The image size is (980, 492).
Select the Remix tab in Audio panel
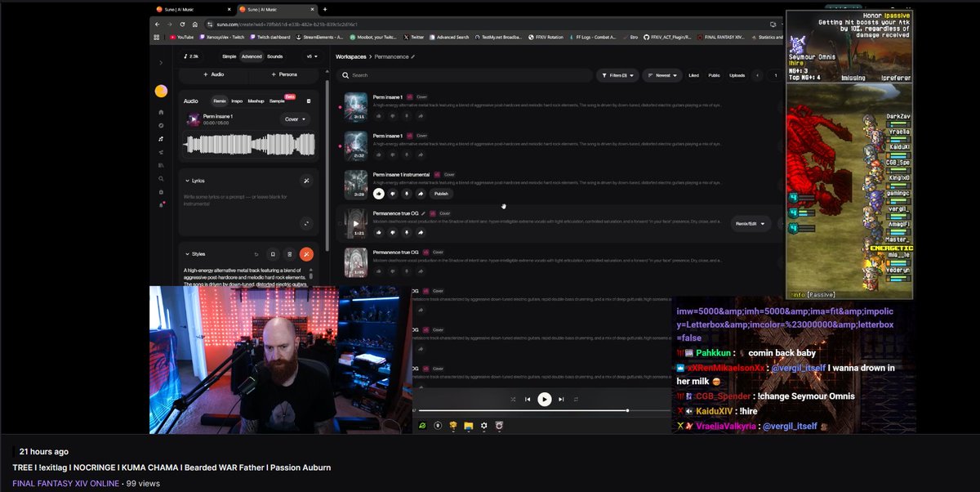click(x=220, y=101)
